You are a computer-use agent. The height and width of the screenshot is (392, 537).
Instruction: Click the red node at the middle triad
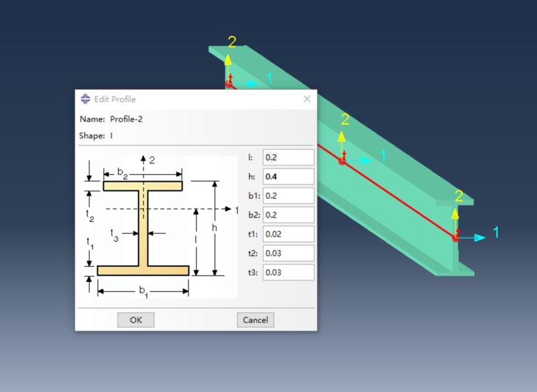[342, 161]
